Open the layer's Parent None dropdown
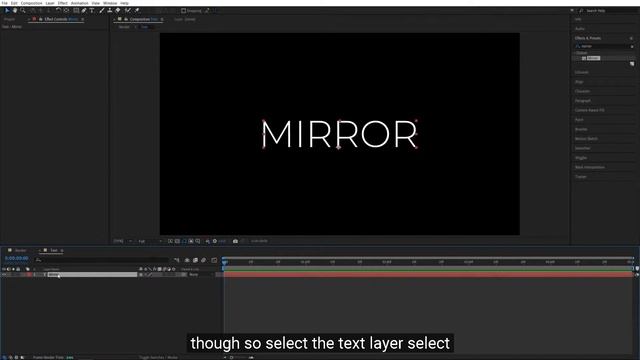The height and width of the screenshot is (360, 640). click(200, 275)
